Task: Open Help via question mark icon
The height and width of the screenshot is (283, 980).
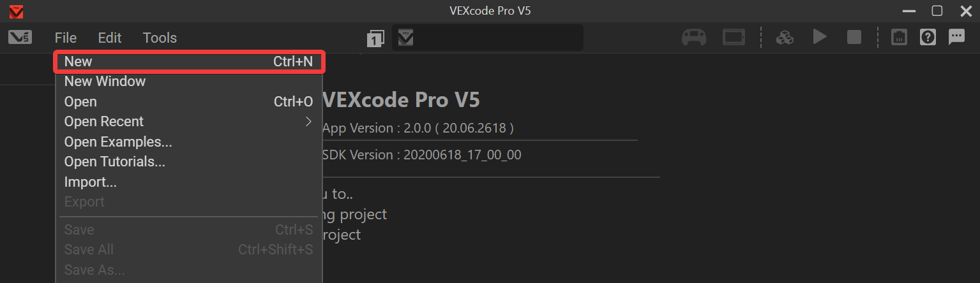Action: click(928, 38)
